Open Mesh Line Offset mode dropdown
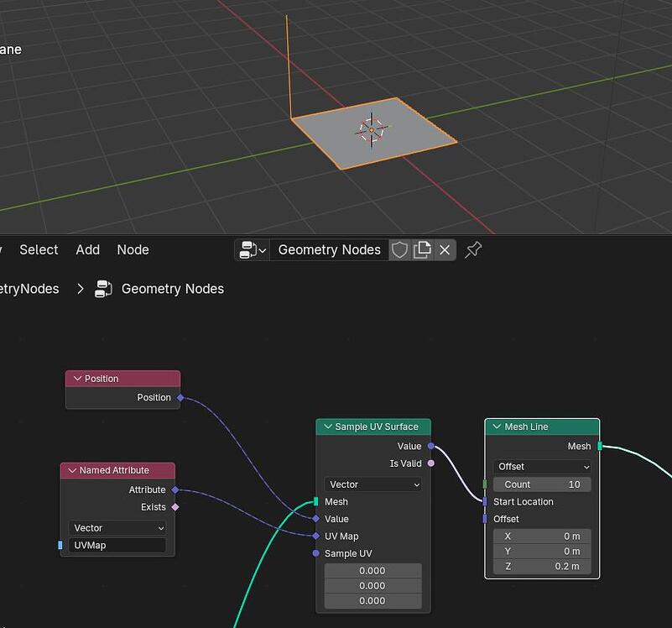Image resolution: width=672 pixels, height=628 pixels. tap(542, 467)
